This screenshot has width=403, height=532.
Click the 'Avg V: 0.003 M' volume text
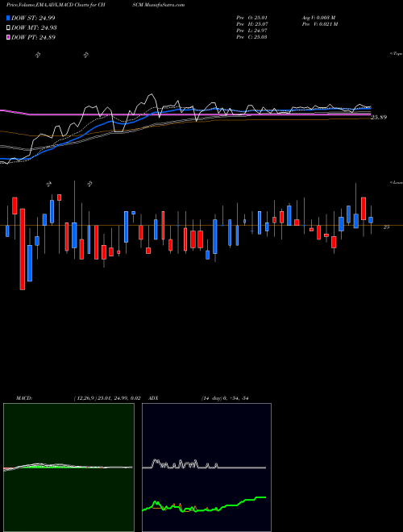coord(318,18)
